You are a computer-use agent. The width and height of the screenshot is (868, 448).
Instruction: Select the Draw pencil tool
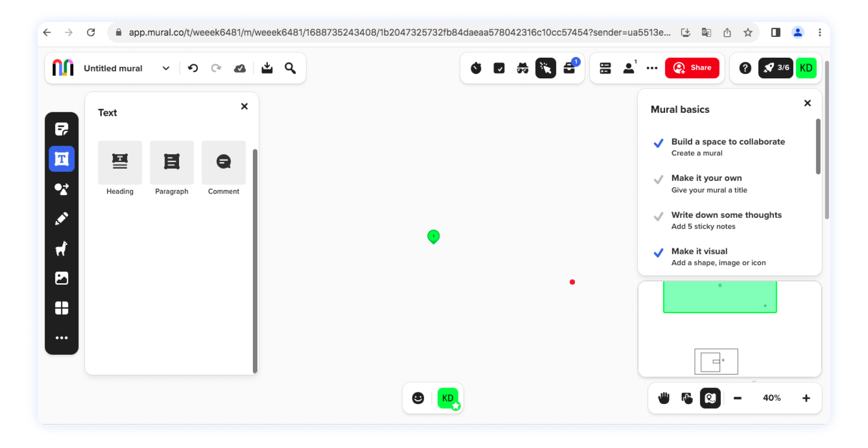click(x=61, y=219)
